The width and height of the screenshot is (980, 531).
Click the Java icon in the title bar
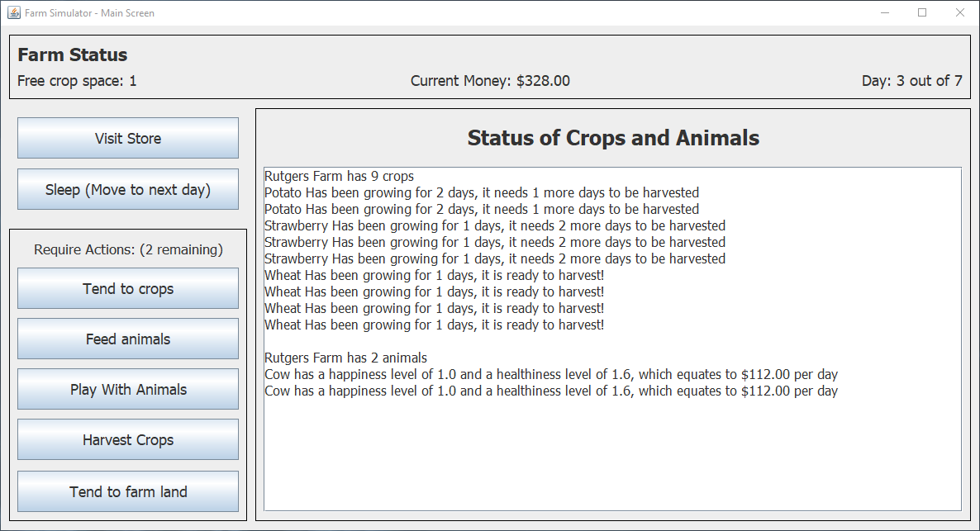14,12
